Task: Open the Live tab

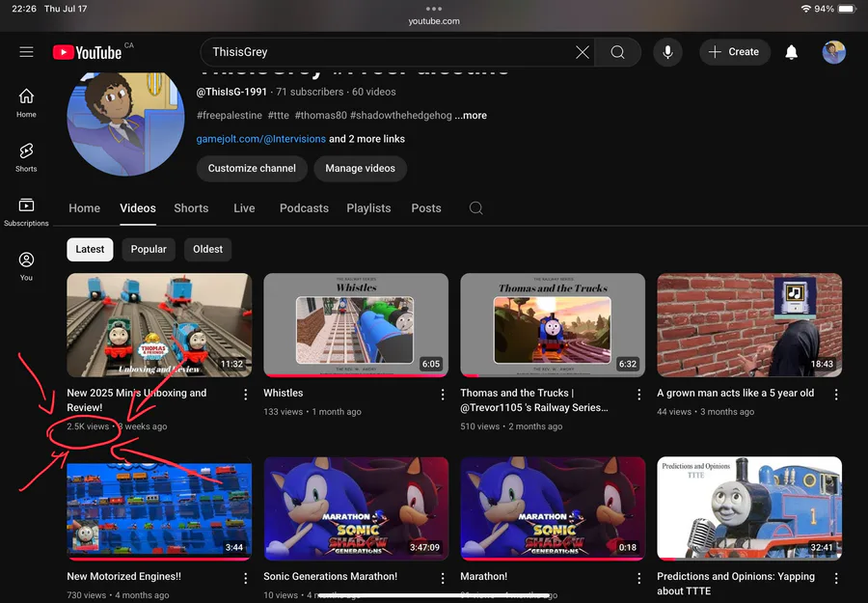Action: pos(244,208)
